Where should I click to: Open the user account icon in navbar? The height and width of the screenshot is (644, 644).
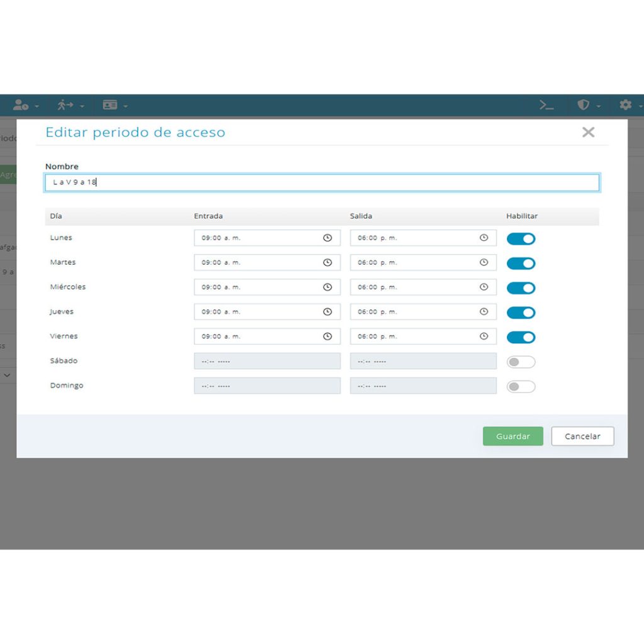(21, 105)
